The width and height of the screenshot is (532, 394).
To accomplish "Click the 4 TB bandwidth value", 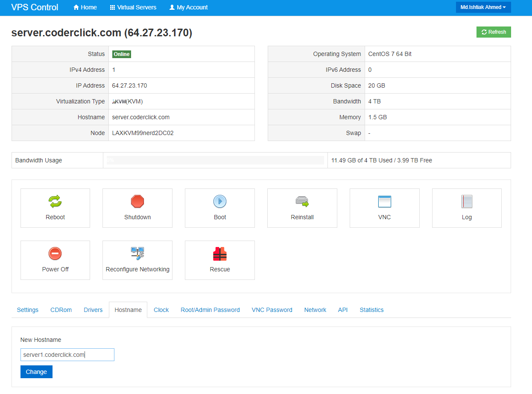I will (374, 101).
